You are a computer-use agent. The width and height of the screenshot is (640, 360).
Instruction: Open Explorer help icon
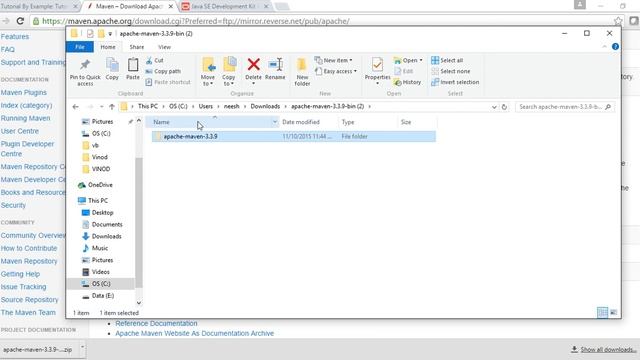616,47
